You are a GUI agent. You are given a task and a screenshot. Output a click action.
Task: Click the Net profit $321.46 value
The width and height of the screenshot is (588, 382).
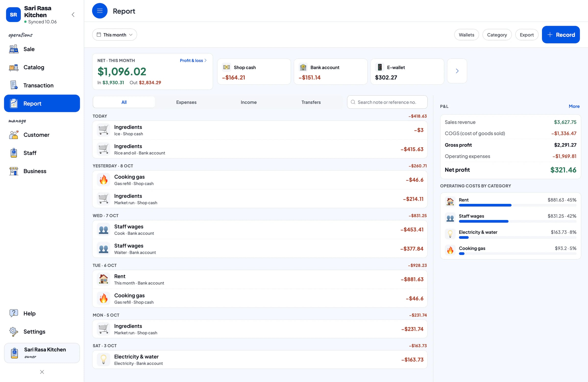(x=563, y=170)
